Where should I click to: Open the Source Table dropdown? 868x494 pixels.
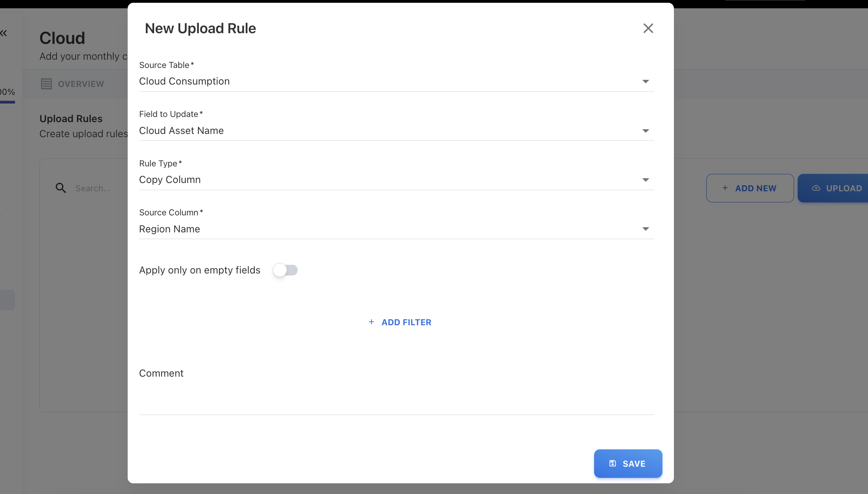[645, 81]
